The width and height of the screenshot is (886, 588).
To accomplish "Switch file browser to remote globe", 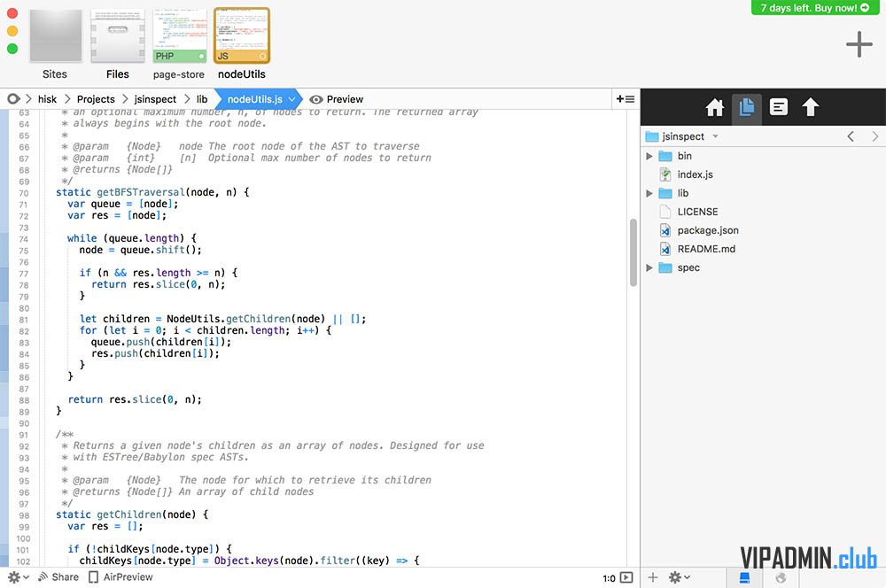I will [x=781, y=577].
